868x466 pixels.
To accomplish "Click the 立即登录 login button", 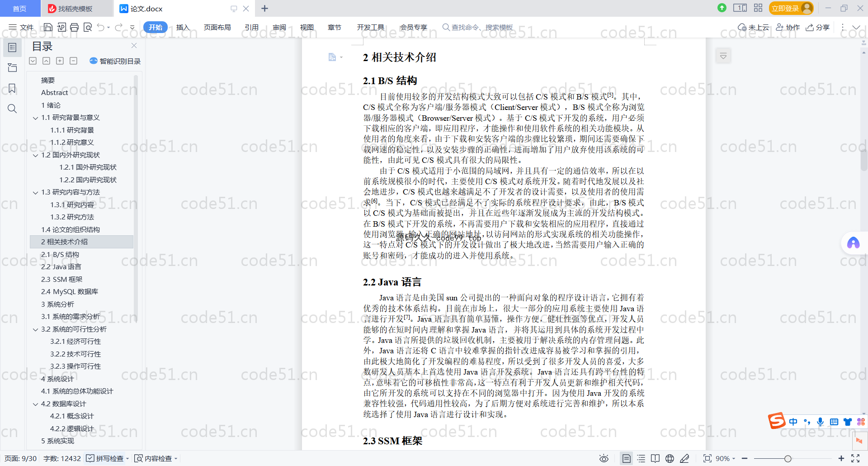I will click(791, 8).
